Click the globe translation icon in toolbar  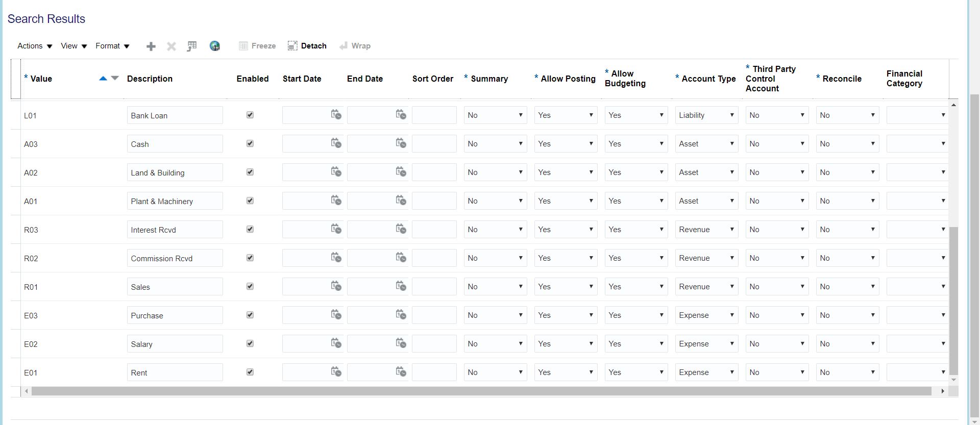215,46
